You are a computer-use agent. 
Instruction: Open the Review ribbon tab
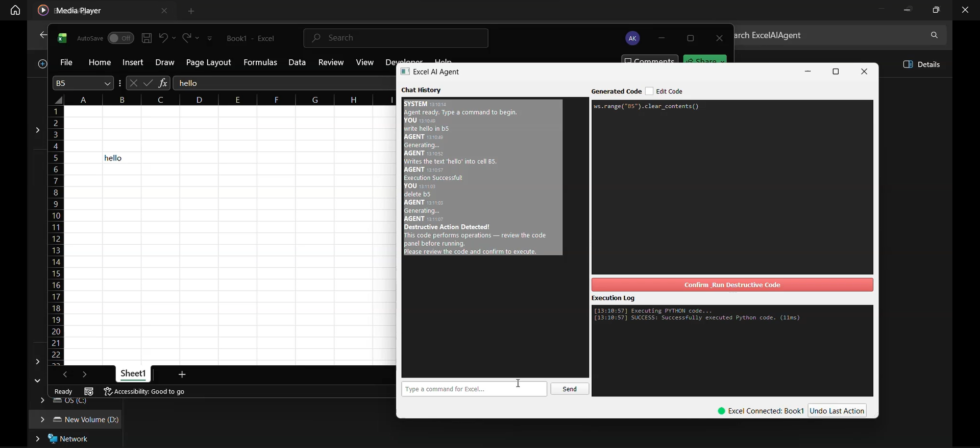click(x=331, y=62)
